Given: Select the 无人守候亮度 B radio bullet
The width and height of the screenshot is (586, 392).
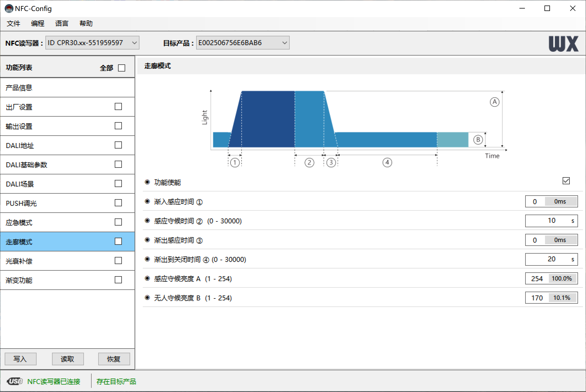Looking at the screenshot, I should 147,298.
